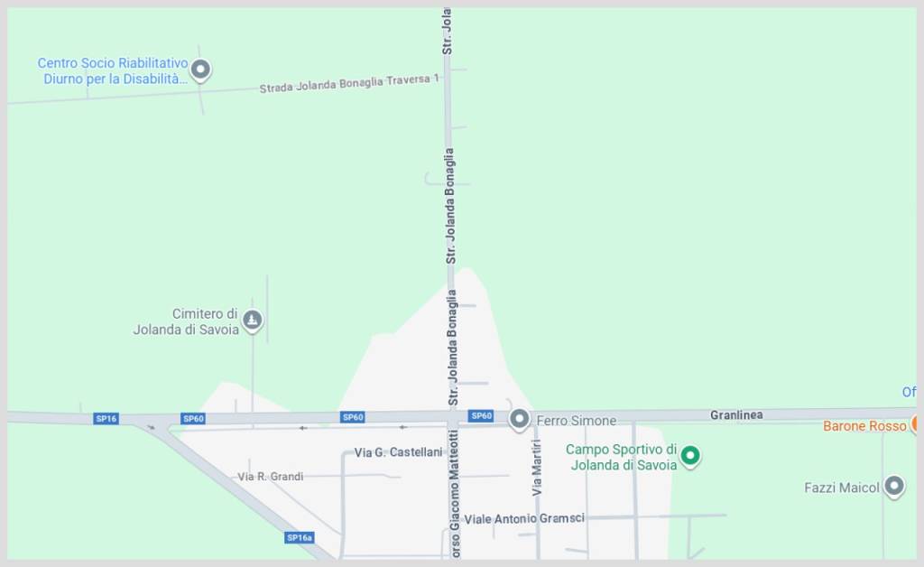924x567 pixels.
Task: Open the Campo Sportivo green marker
Action: click(x=690, y=456)
